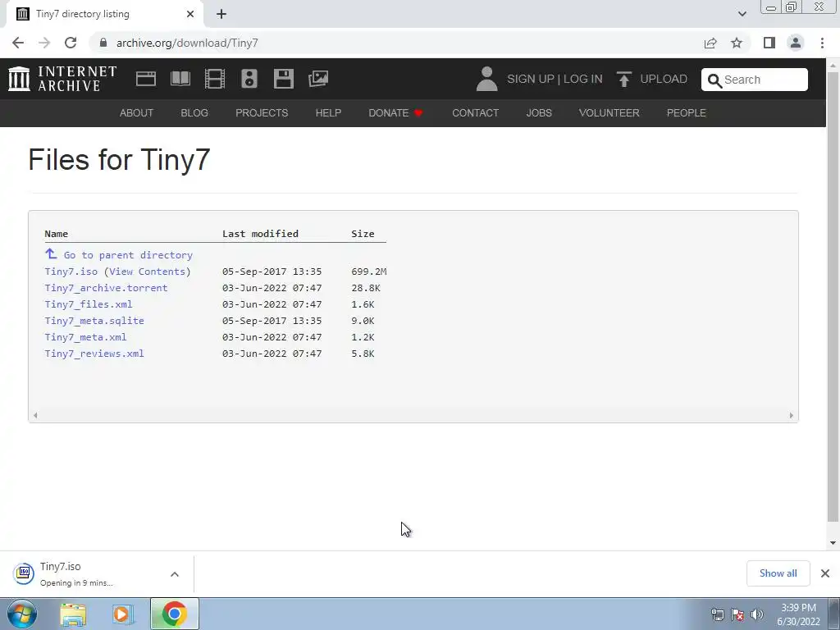Click the upload arrow icon
The width and height of the screenshot is (840, 630).
tap(623, 80)
